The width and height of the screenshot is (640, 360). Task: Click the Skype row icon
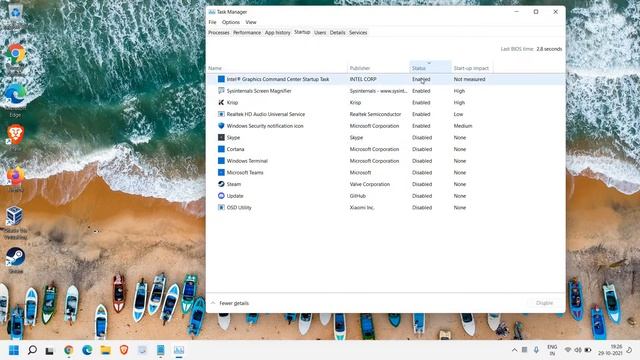pyautogui.click(x=221, y=138)
